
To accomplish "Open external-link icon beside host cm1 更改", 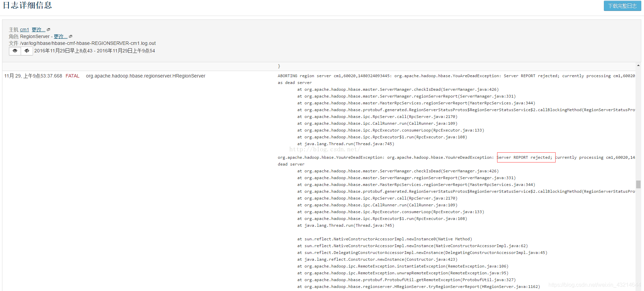I will (x=49, y=30).
